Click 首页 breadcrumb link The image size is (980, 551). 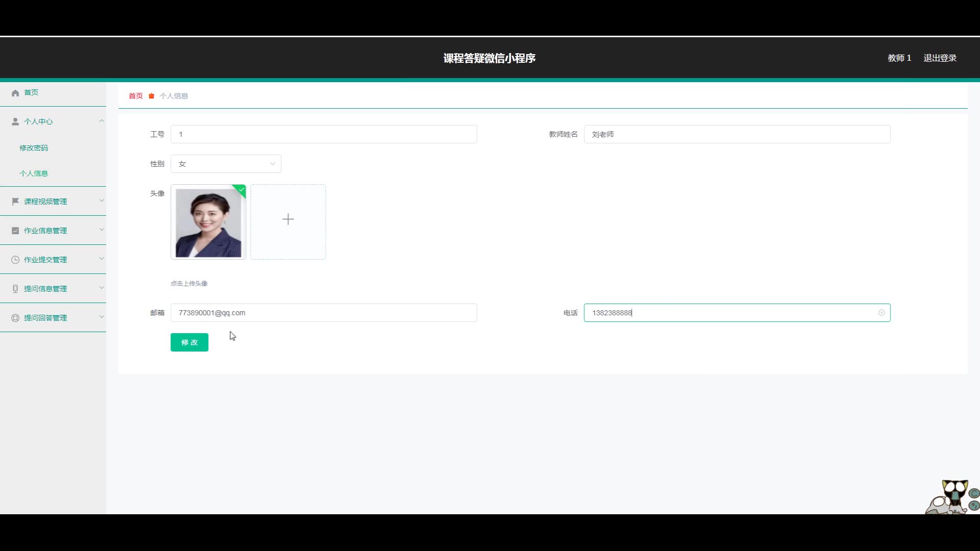click(136, 96)
